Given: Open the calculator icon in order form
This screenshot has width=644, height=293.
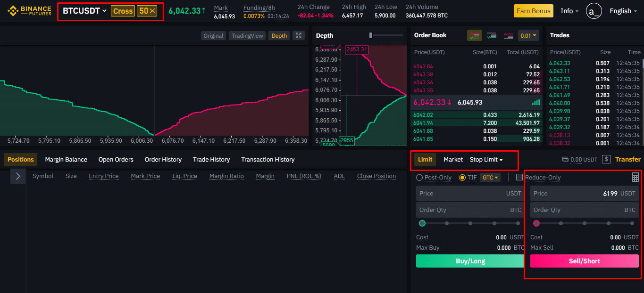Looking at the screenshot, I should tap(636, 177).
